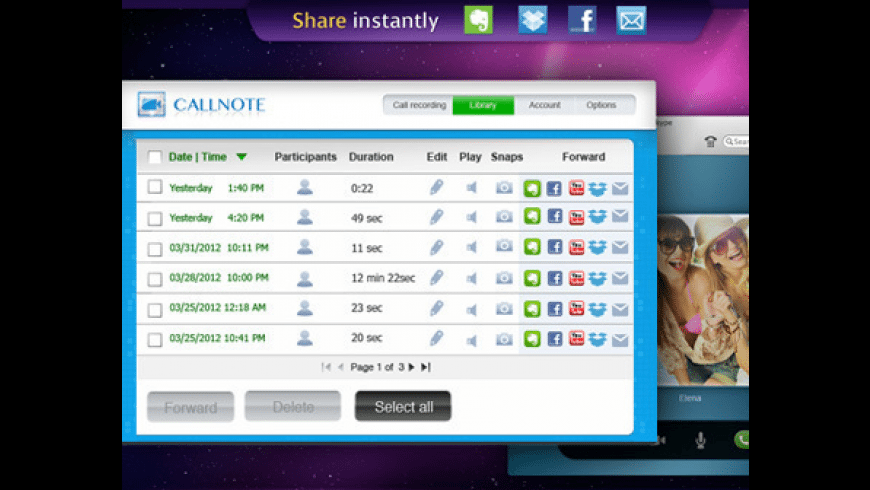Edit the 03/28/2012 recording
This screenshot has width=870, height=490.
tap(437, 277)
